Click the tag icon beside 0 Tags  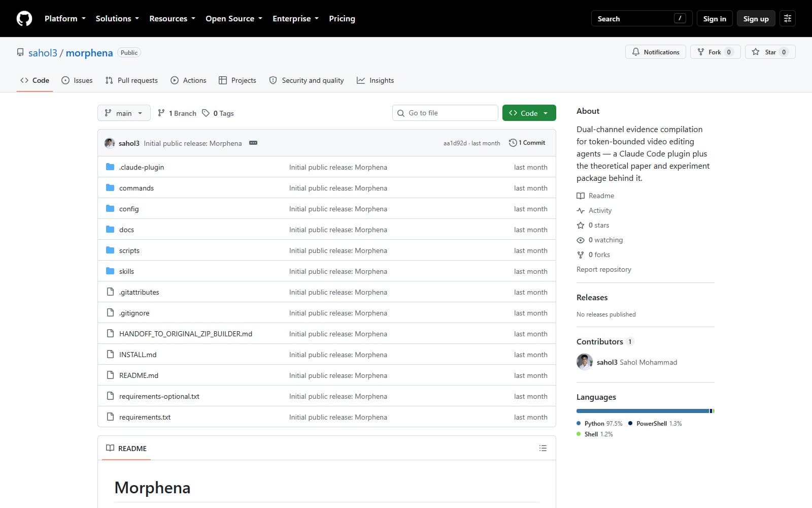tap(206, 113)
